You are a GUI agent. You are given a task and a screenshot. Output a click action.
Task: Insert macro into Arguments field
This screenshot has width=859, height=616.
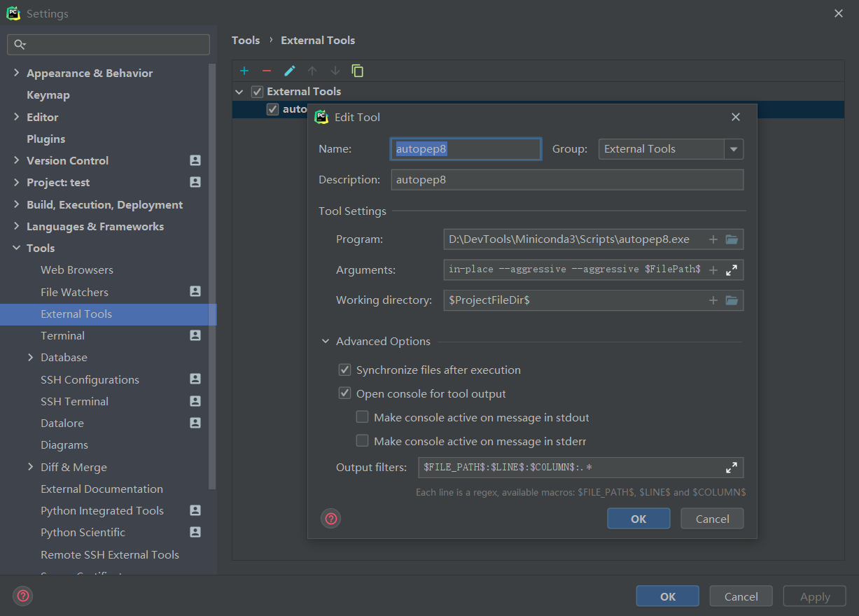pyautogui.click(x=713, y=270)
